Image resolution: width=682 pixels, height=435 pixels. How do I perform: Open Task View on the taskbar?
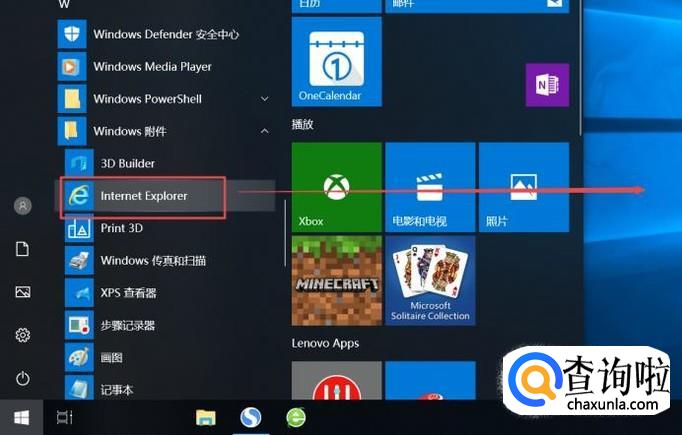[x=64, y=418]
